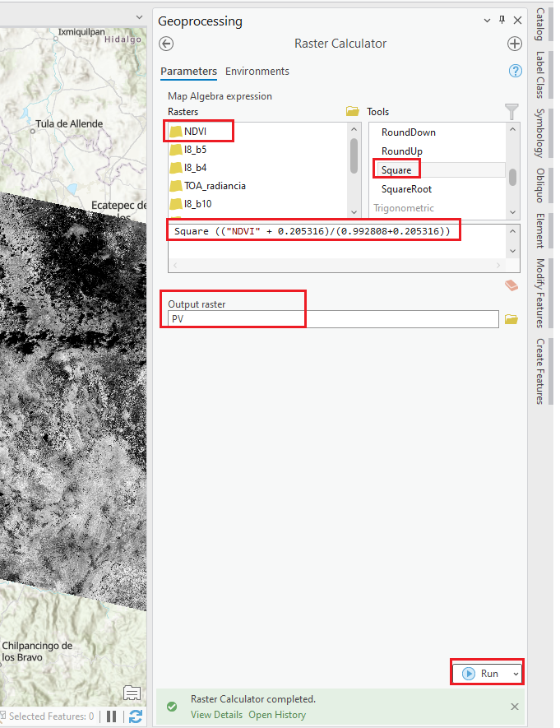
Task: Click the back arrow in Geoprocessing pane
Action: click(x=166, y=44)
